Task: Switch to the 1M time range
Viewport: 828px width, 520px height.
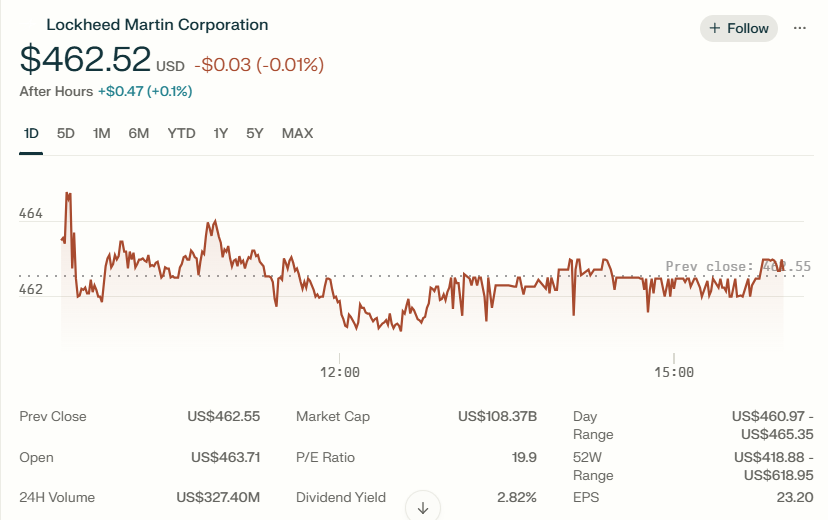Action: click(101, 134)
